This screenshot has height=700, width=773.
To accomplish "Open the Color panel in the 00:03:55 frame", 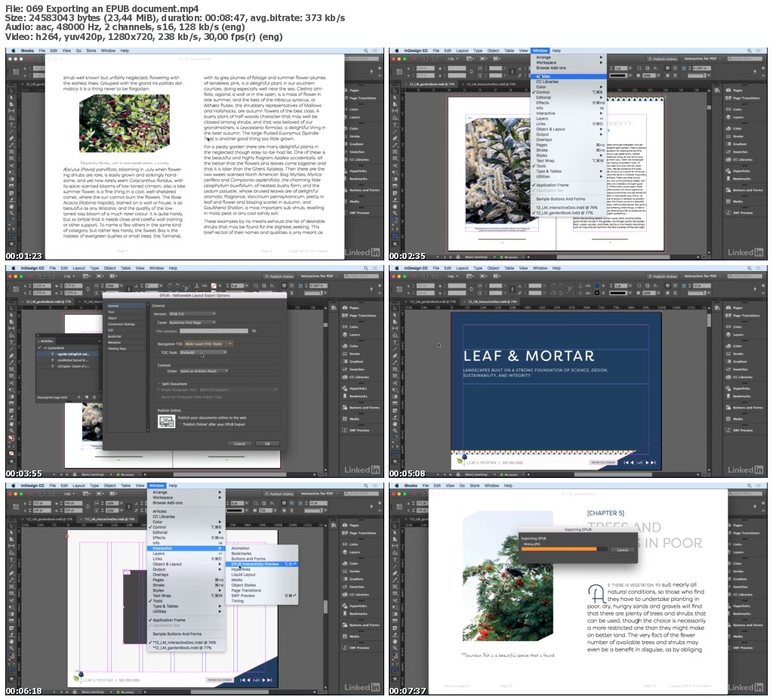I will tap(350, 346).
